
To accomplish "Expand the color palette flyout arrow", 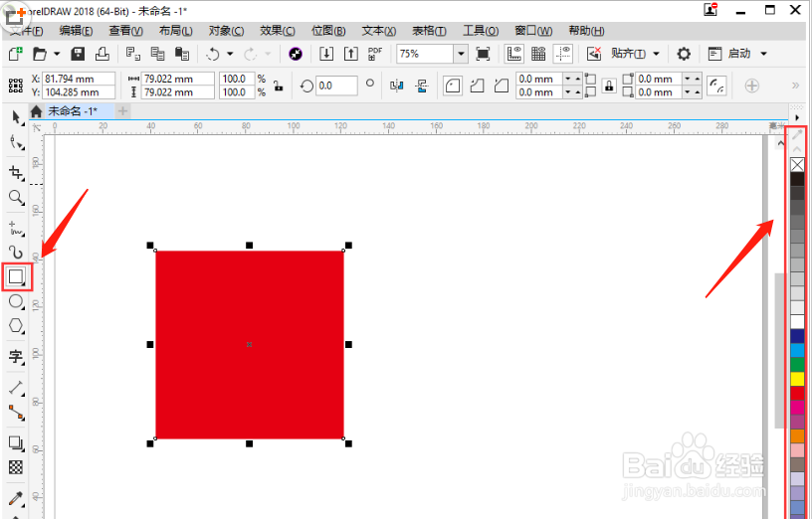I will (797, 118).
